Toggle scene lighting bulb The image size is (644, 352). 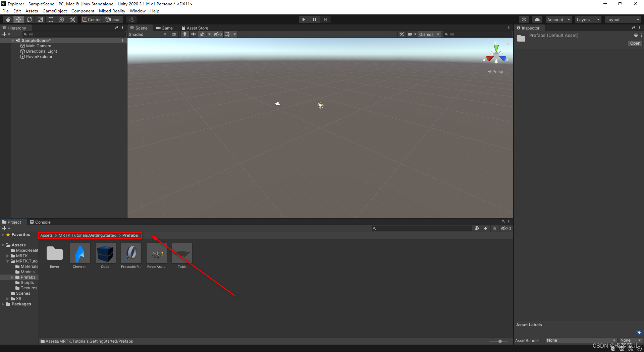click(x=184, y=34)
